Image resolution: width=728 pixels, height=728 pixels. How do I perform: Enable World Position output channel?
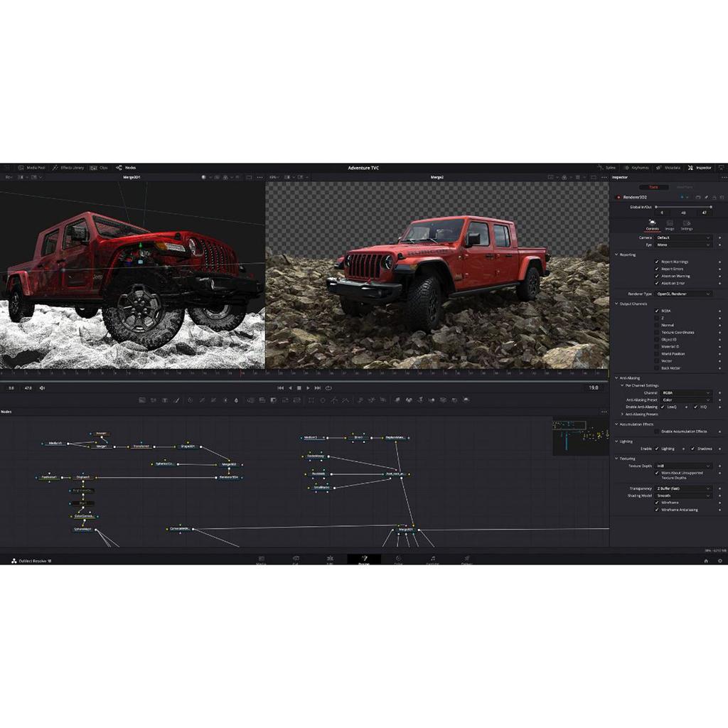coord(656,354)
